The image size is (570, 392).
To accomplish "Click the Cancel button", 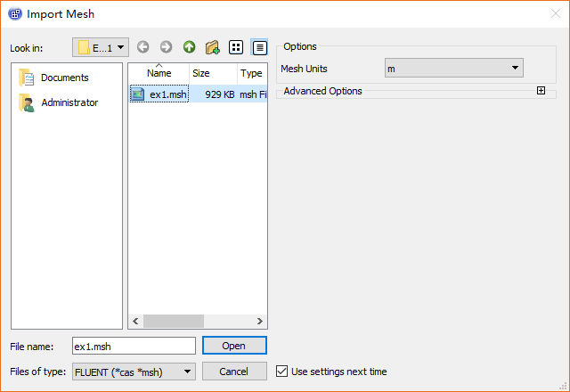I will (x=234, y=372).
